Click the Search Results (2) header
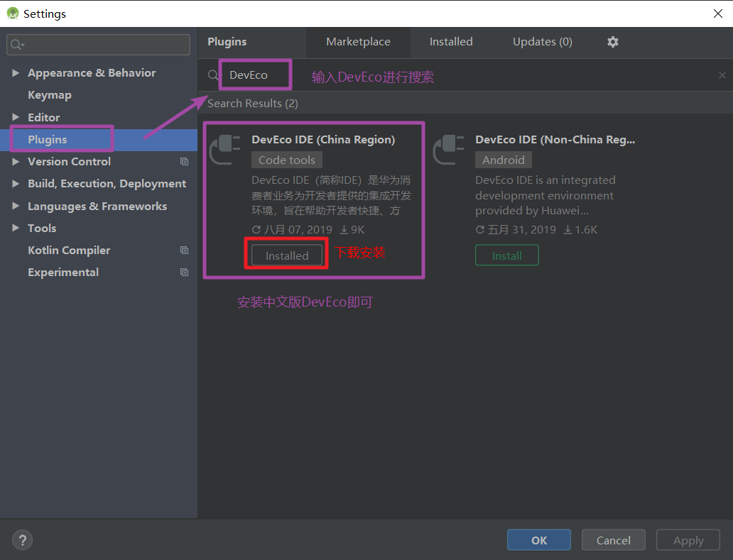 tap(252, 103)
